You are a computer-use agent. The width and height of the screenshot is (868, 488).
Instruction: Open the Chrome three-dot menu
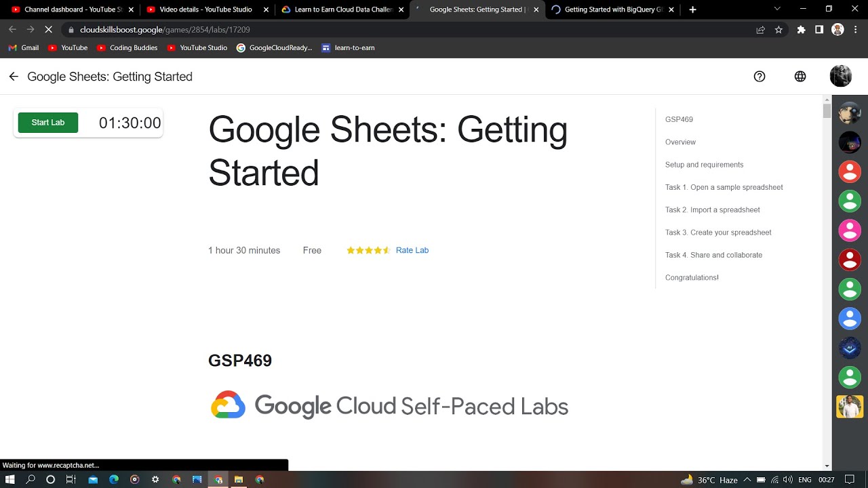click(856, 30)
